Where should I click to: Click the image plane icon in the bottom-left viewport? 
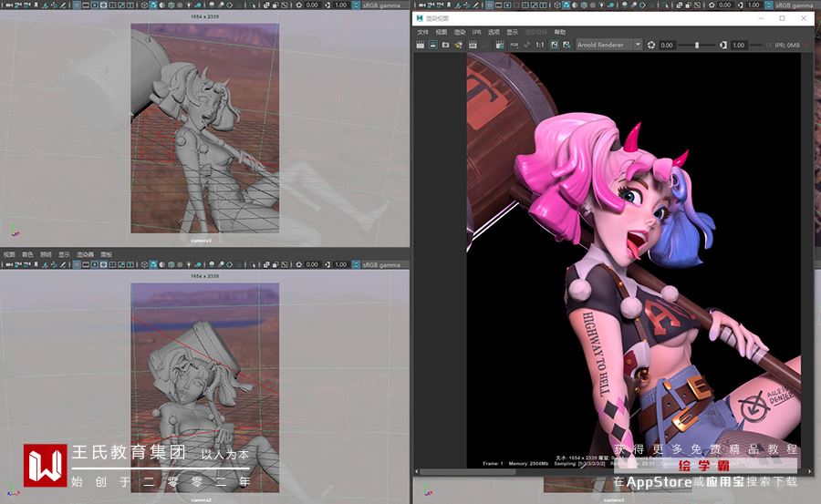click(x=46, y=265)
